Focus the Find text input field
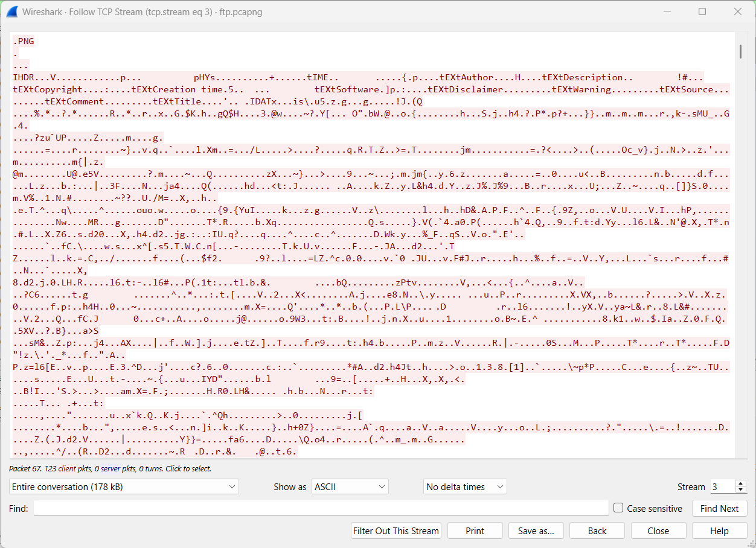The height and width of the screenshot is (548, 756). click(321, 508)
